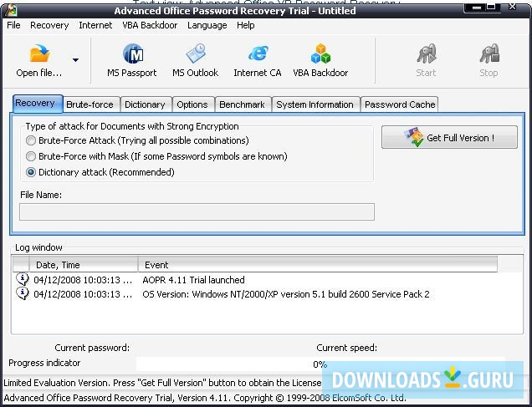Screen dimensions: 532x407
Task: Open the File menu
Action: point(13,25)
